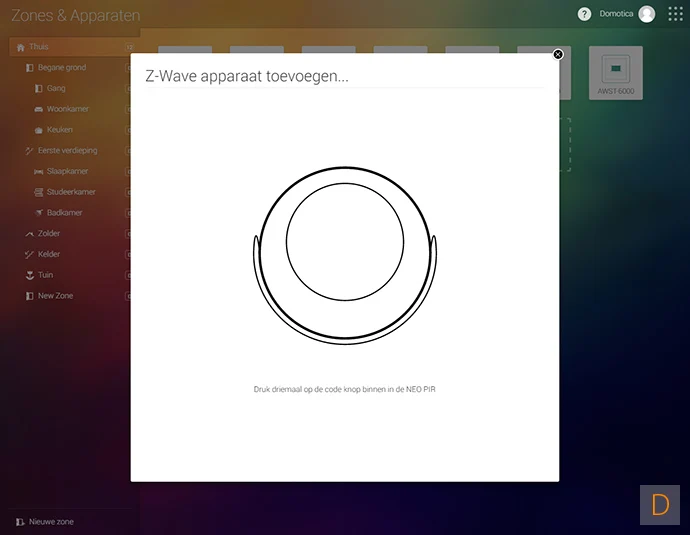Click the orange D logo badge
The width and height of the screenshot is (690, 535).
pyautogui.click(x=660, y=505)
